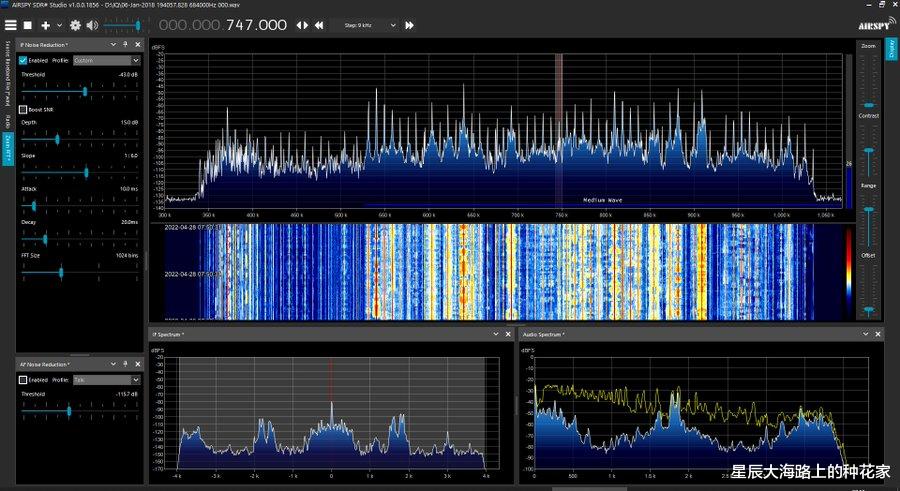Screen dimensions: 900x491
Task: Open the Source Baseband File side tab
Action: [8, 73]
